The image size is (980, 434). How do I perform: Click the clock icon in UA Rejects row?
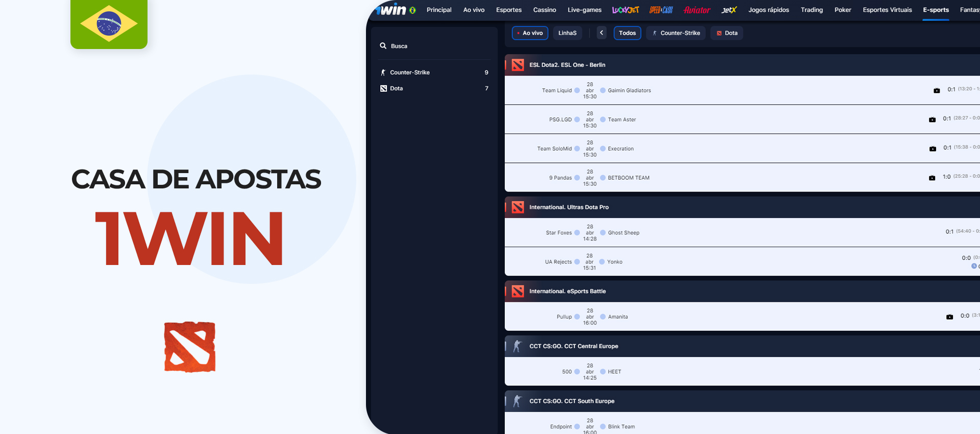[974, 266]
